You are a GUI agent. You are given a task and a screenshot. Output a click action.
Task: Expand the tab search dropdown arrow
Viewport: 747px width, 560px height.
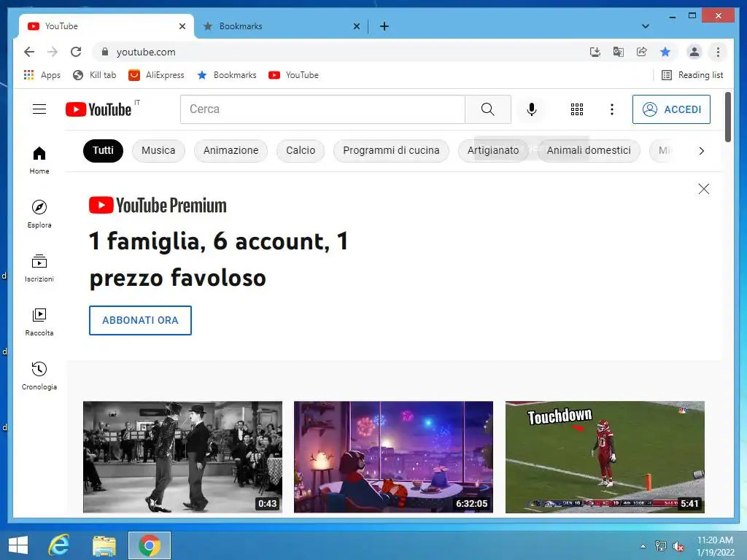(x=645, y=26)
